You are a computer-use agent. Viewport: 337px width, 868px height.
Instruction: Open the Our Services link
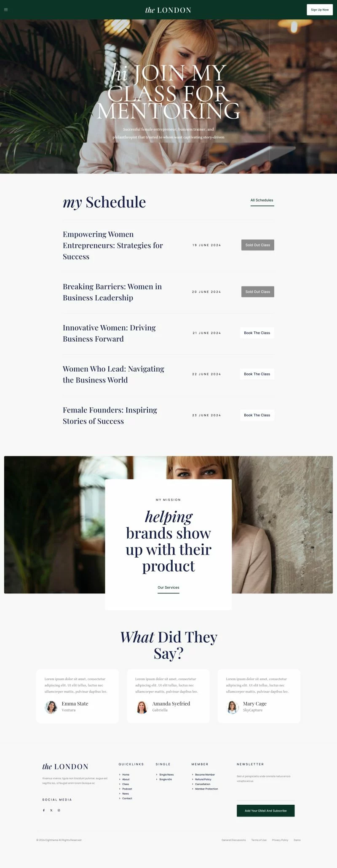[168, 588]
